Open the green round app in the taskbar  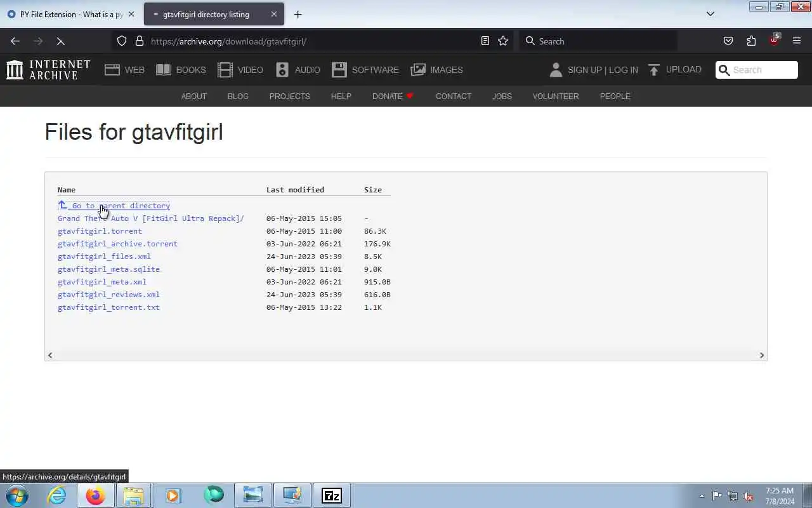point(214,495)
